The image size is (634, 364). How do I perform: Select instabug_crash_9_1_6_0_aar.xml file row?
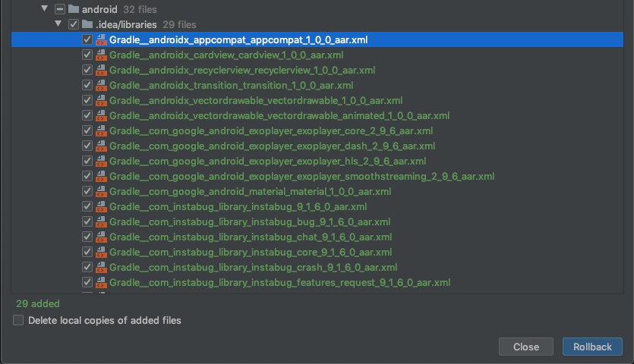click(253, 267)
